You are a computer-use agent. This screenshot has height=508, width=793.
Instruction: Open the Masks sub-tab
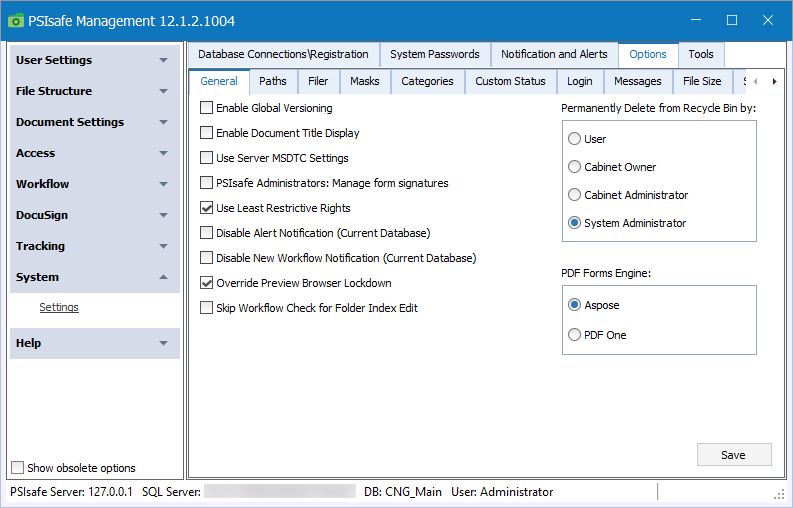pyautogui.click(x=365, y=81)
